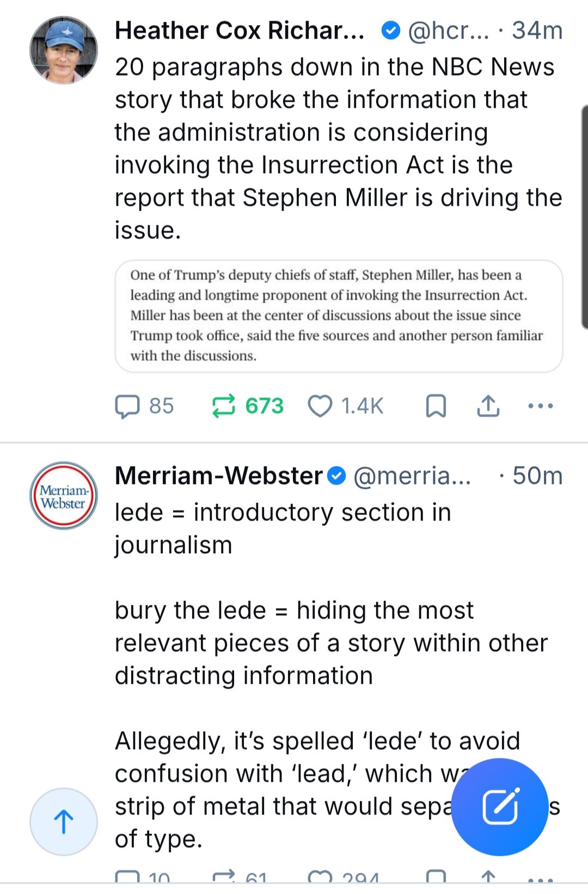Like Heather Cox Richardson's post
The image size is (588, 894).
320,406
